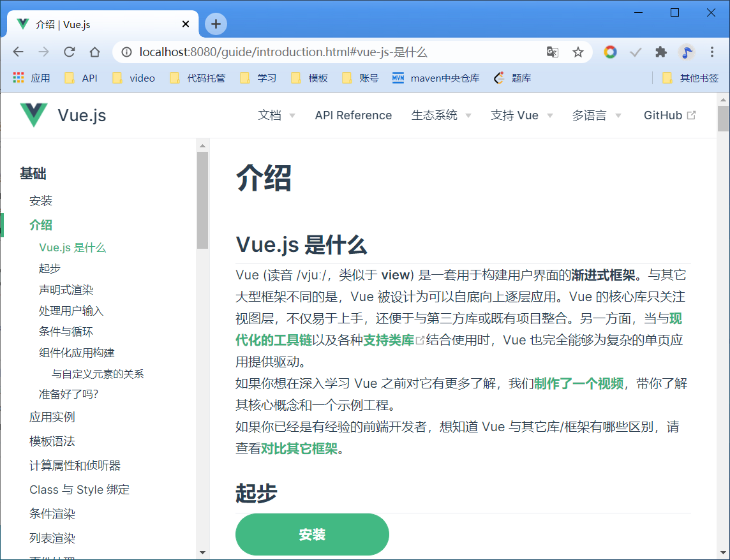This screenshot has height=560, width=730.
Task: Open the GitHub external link
Action: 669,115
